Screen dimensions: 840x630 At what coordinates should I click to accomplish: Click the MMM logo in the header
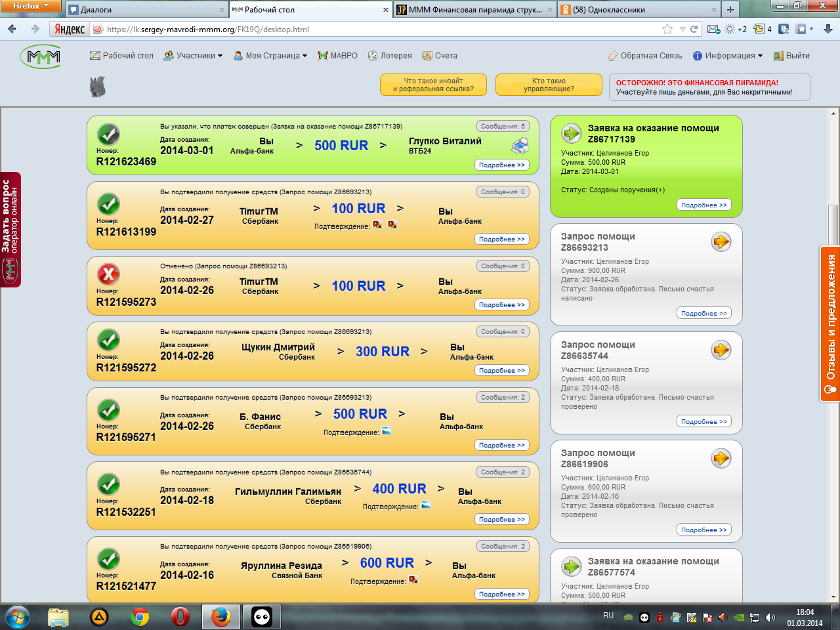(x=41, y=57)
